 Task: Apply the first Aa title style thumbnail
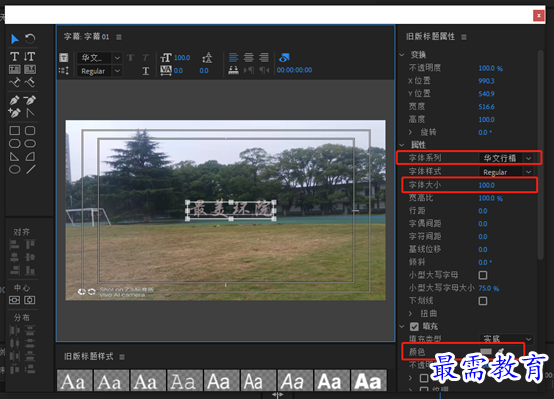(75, 380)
